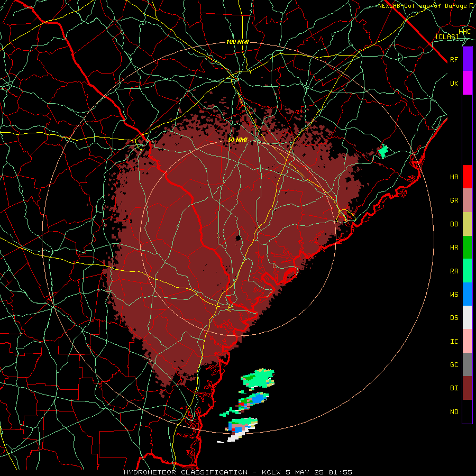Click the black radar site hole at center
476x476 pixels.
239,237
